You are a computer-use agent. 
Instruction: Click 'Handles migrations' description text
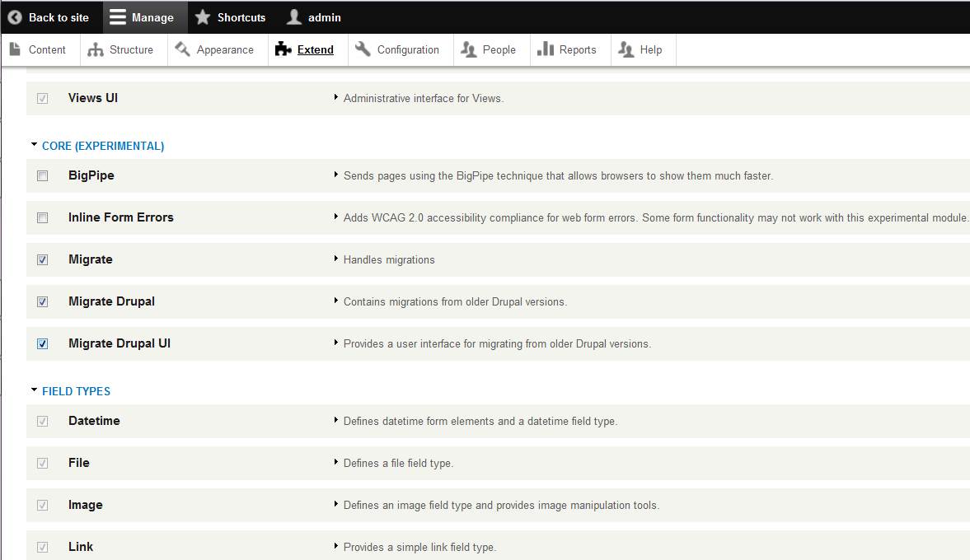389,259
